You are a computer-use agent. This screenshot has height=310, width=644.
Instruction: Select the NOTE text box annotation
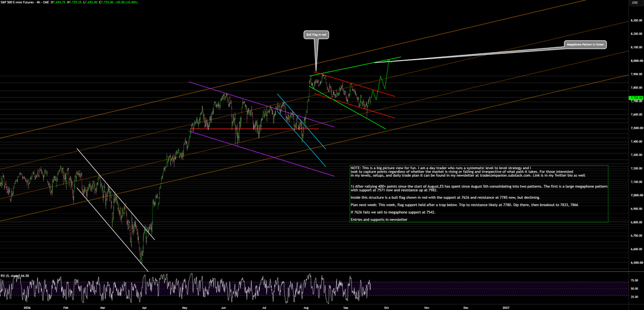click(x=479, y=194)
